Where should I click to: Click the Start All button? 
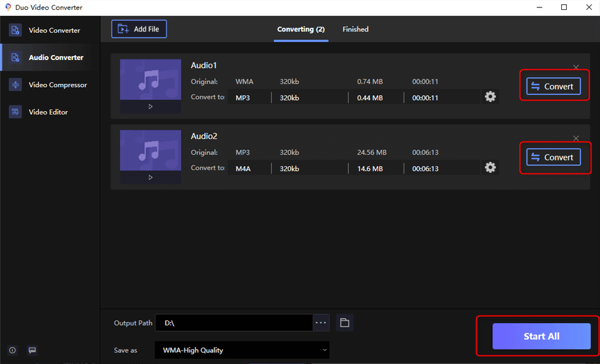(542, 336)
